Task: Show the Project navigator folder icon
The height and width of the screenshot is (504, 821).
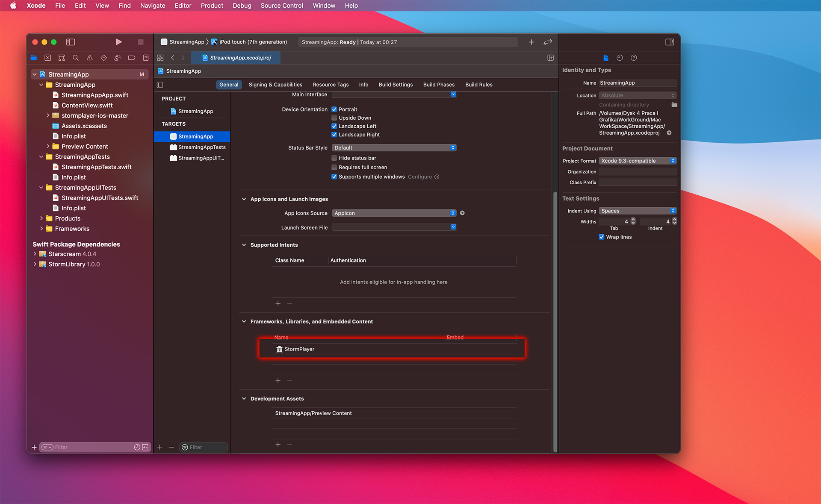Action: (x=34, y=58)
